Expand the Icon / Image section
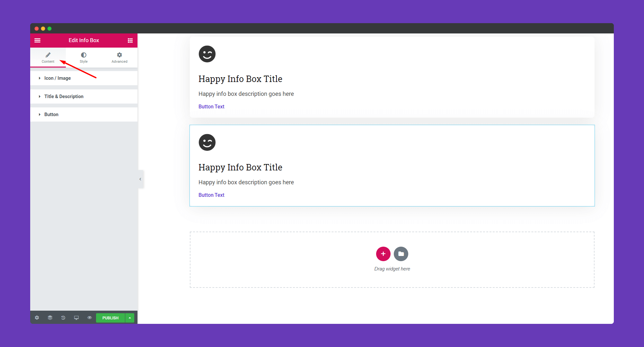 coord(57,78)
